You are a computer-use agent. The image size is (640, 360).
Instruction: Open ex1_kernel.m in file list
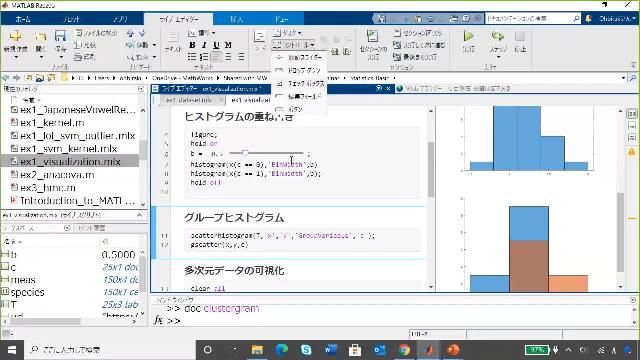[x=52, y=122]
